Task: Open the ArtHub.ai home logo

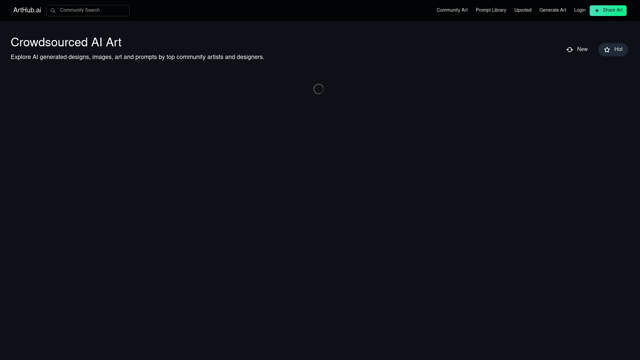Action: (x=27, y=10)
